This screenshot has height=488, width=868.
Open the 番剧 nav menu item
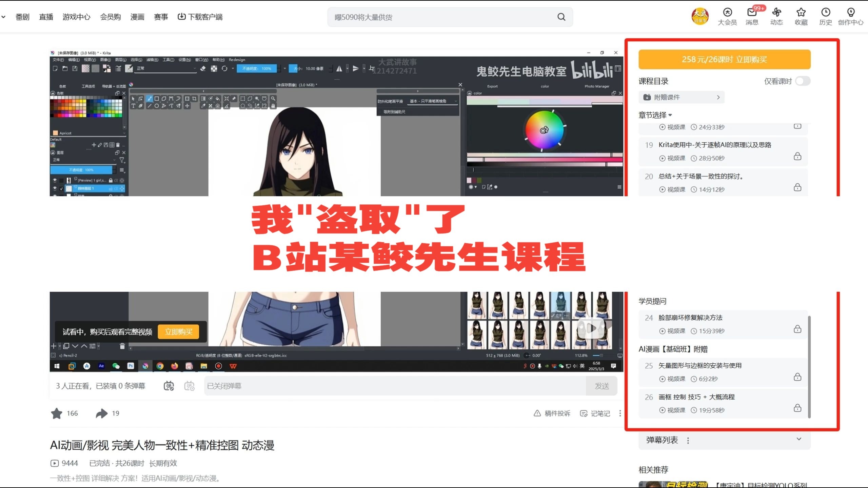pos(22,17)
